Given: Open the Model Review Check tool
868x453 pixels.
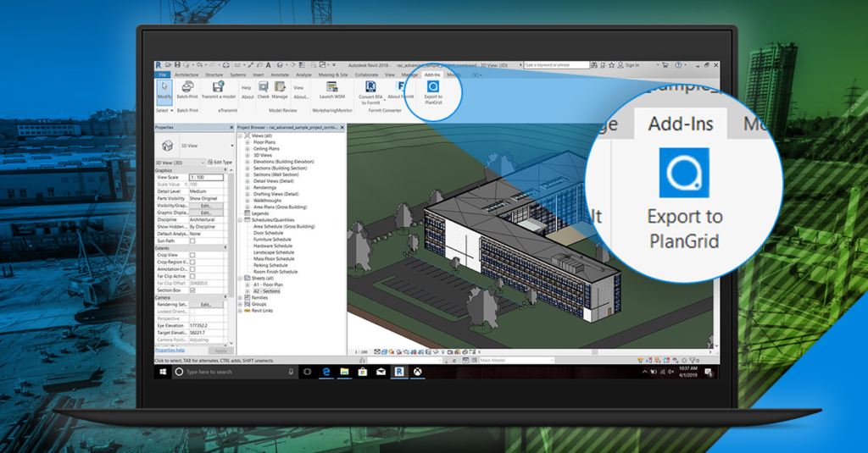Looking at the screenshot, I should click(x=264, y=90).
